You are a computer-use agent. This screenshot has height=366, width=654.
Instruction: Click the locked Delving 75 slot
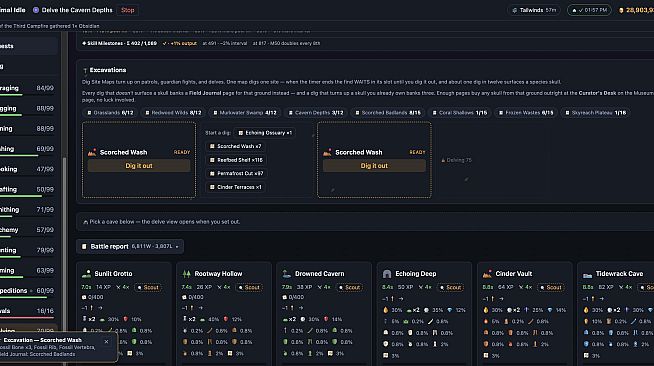(456, 160)
